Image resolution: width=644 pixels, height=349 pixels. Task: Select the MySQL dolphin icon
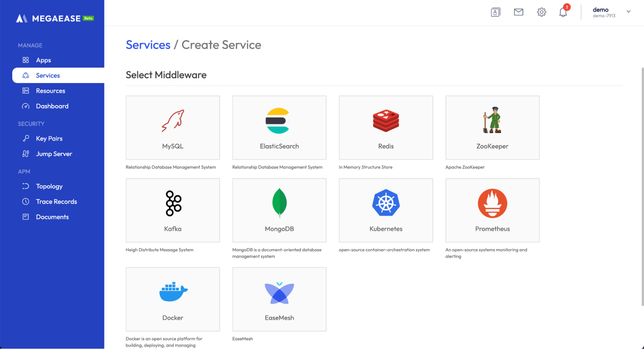[173, 121]
